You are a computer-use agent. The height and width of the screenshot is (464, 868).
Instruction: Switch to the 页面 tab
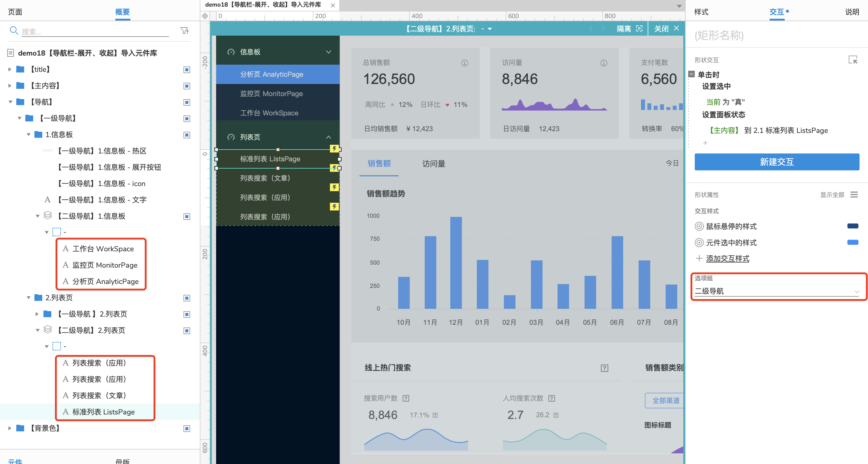point(15,12)
